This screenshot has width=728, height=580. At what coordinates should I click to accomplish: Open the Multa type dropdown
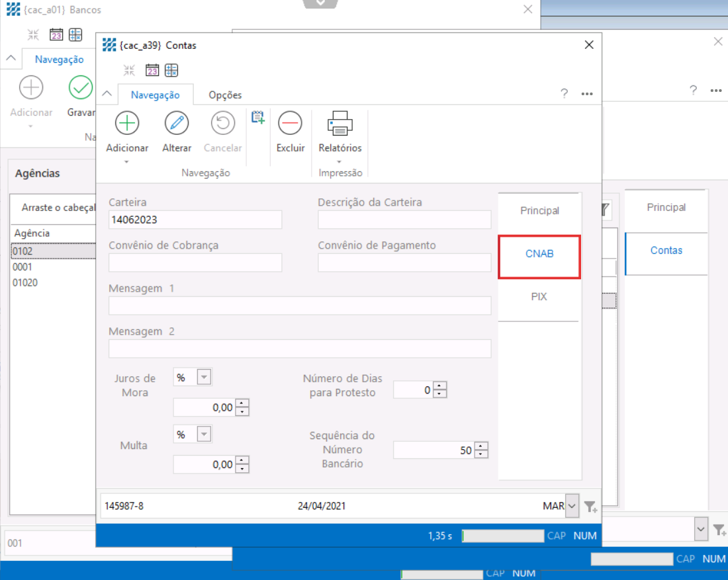click(204, 435)
